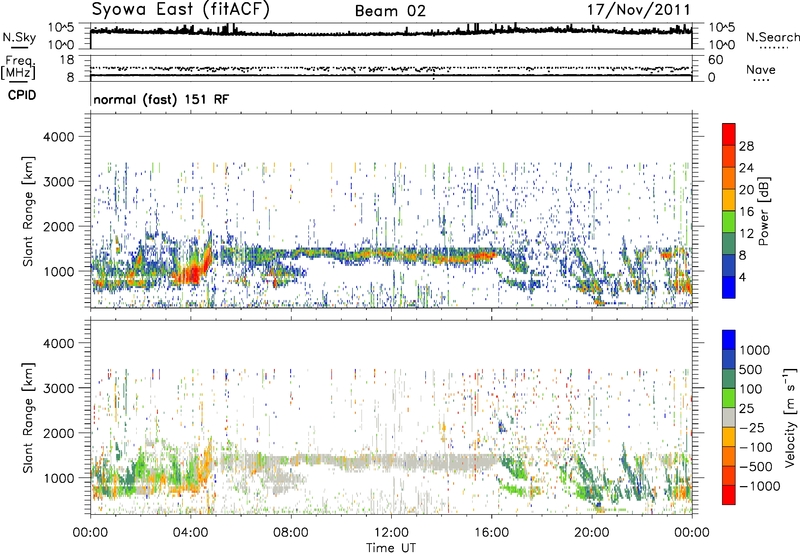Select the "normal (fast) 151 RF" mode text
Viewport: 800px width, 554px height.
161,99
